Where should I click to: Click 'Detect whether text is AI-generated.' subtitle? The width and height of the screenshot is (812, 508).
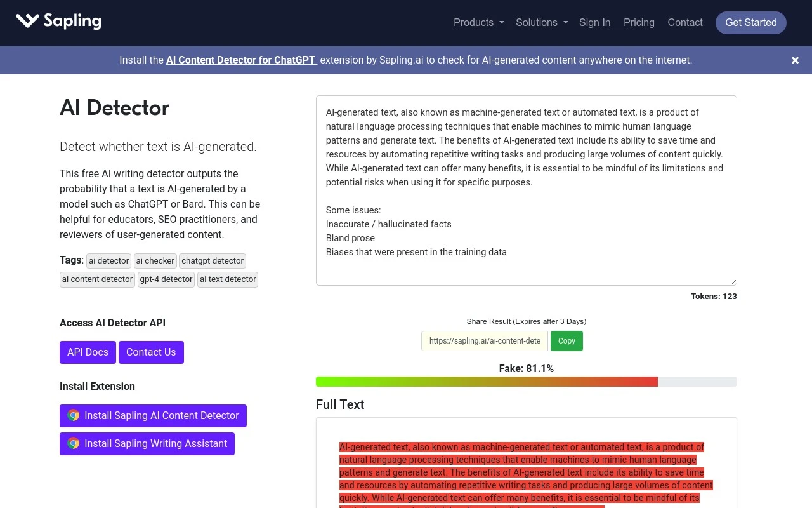[158, 147]
